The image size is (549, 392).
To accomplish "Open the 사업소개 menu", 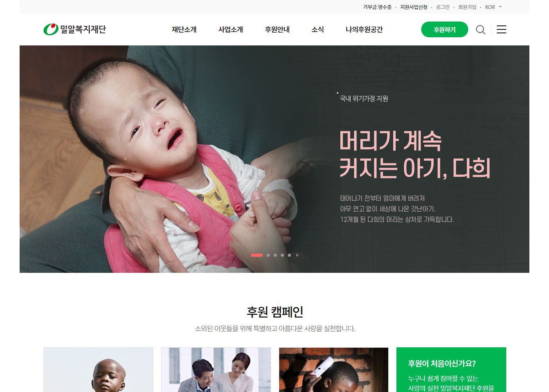I will 231,29.
